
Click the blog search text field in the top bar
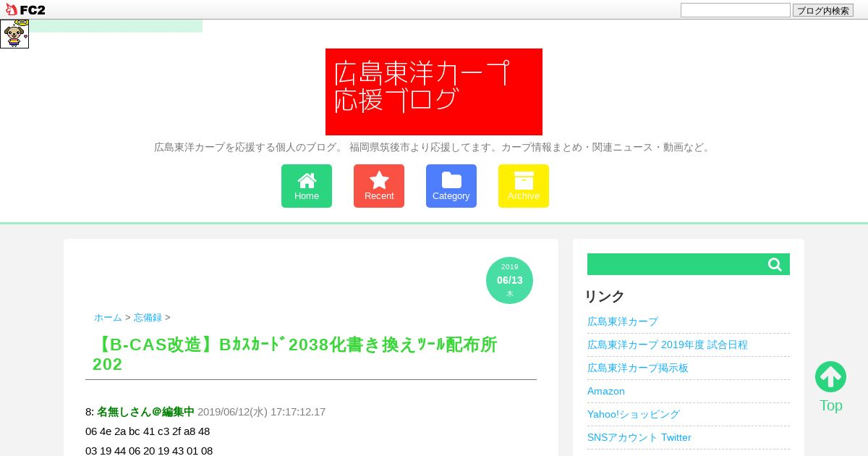[735, 10]
